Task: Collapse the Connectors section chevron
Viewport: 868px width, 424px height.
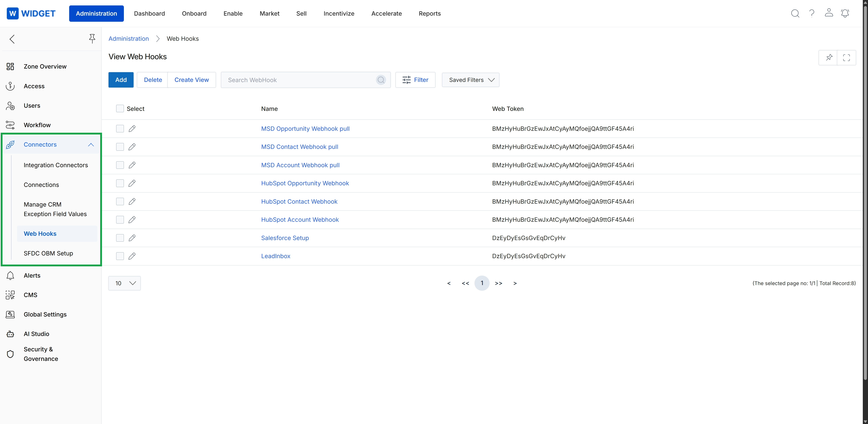Action: [91, 145]
